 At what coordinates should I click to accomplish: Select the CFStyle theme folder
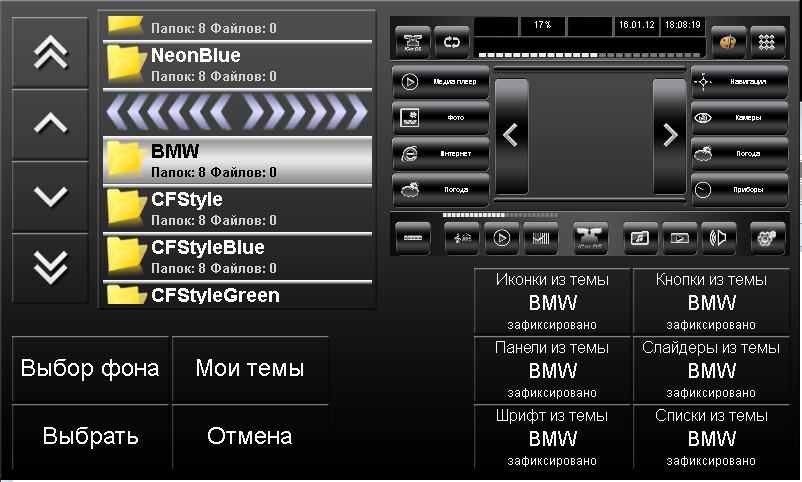[237, 209]
